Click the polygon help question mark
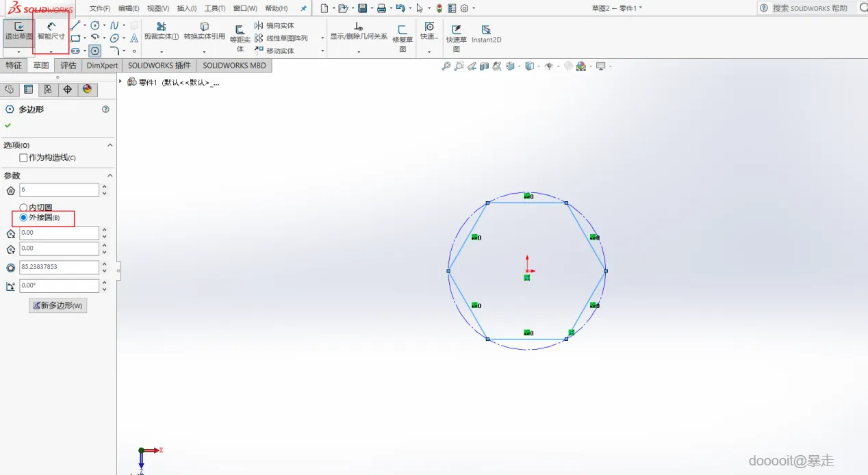 pyautogui.click(x=105, y=110)
